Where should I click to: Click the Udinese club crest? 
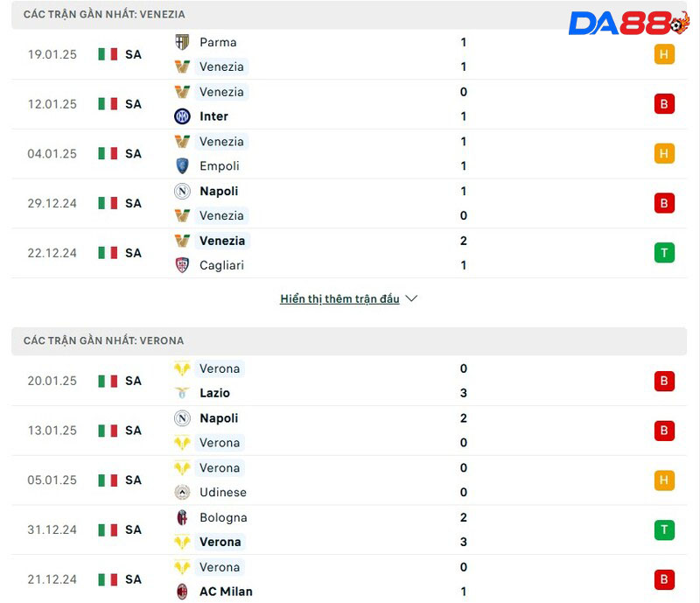(182, 493)
